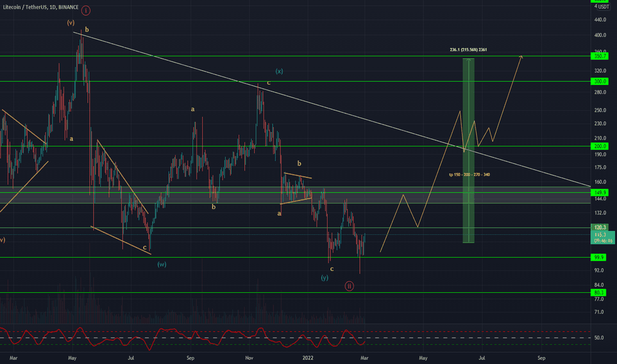
Task: Click the 84.0 price axis value
Action: (x=599, y=285)
